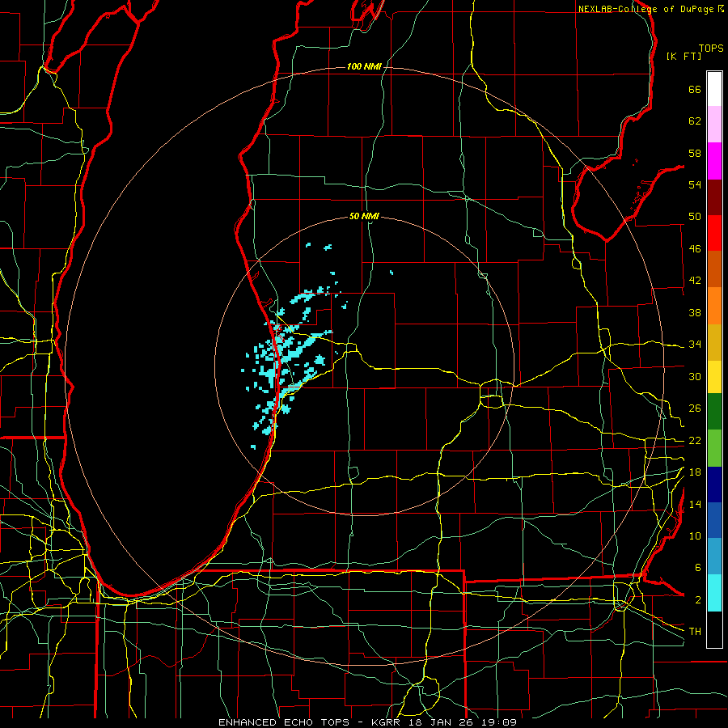Image resolution: width=728 pixels, height=728 pixels.
Task: Click the legend value 58
Action: 695,153
